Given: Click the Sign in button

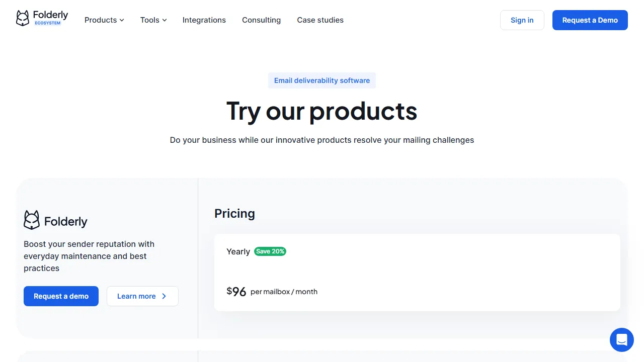Looking at the screenshot, I should coord(522,20).
